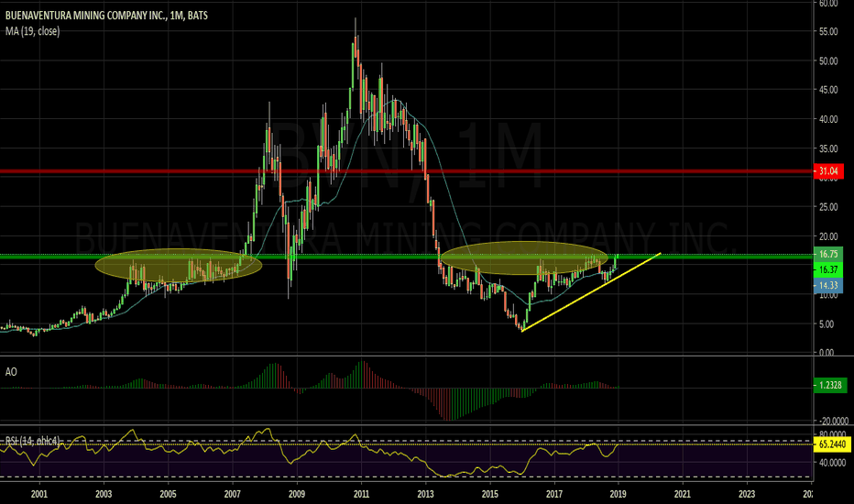Click the 40.00 price axis label
Screen dimensions: 854x504
tap(827, 119)
